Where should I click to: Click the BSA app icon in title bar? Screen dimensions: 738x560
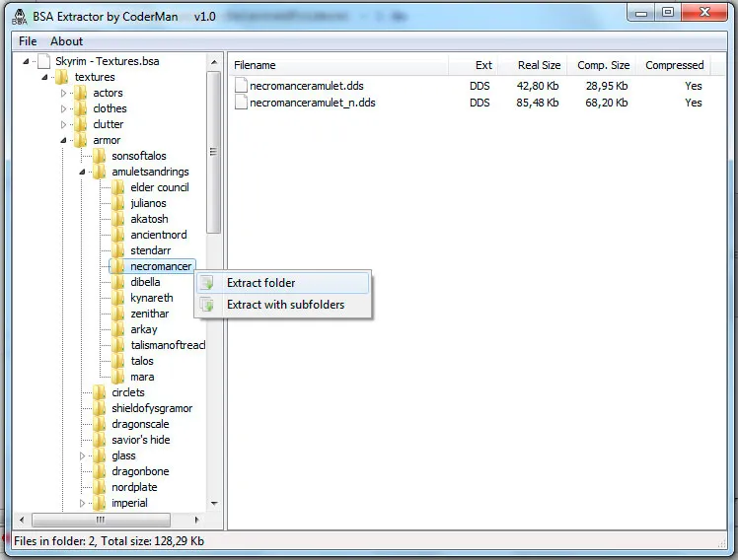coord(17,16)
